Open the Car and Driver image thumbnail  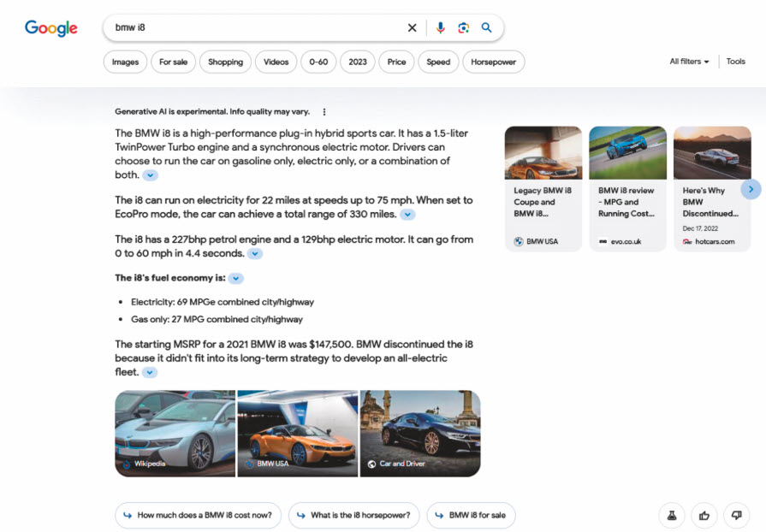[x=419, y=433]
